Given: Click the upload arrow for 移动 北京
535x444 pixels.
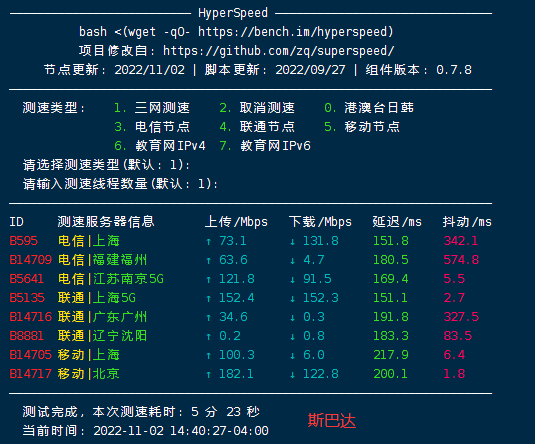Looking at the screenshot, I should [208, 374].
